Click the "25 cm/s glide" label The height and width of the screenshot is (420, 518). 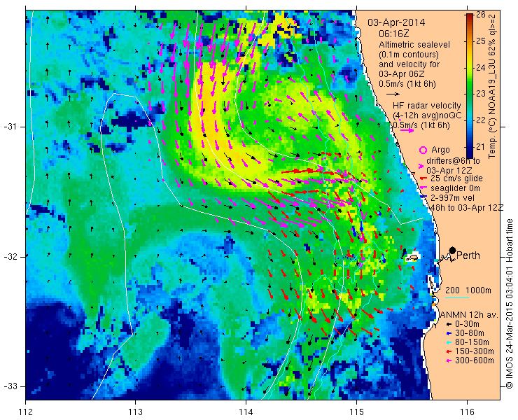456,178
